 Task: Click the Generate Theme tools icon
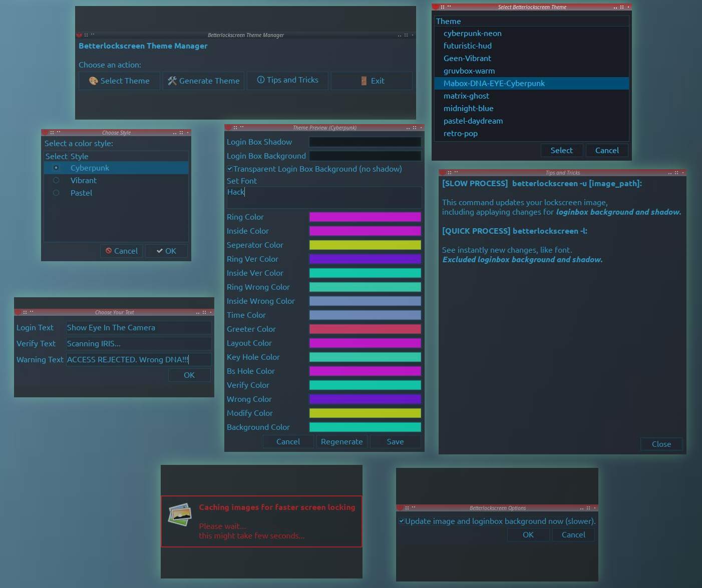tap(172, 81)
